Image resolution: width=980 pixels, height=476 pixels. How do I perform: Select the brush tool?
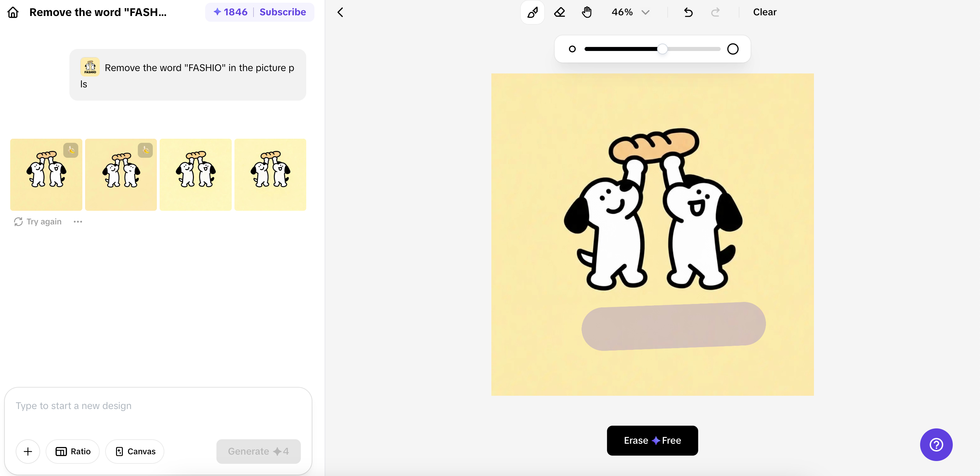click(532, 12)
